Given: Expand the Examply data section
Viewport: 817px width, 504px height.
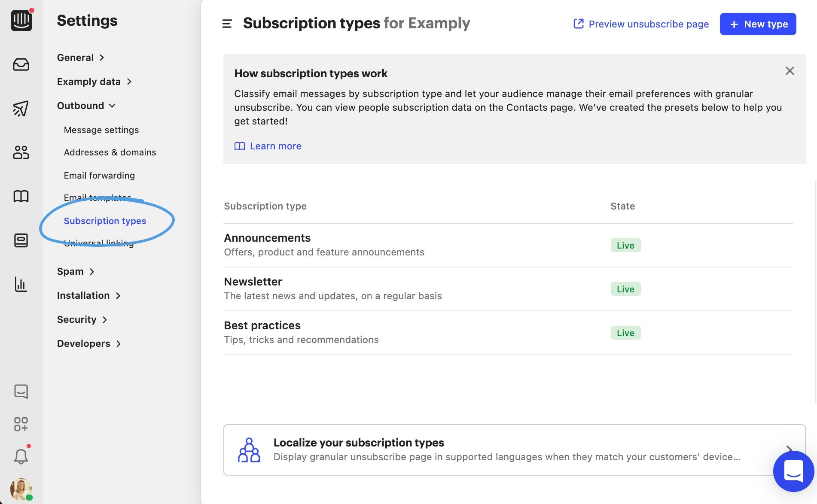Looking at the screenshot, I should (95, 82).
